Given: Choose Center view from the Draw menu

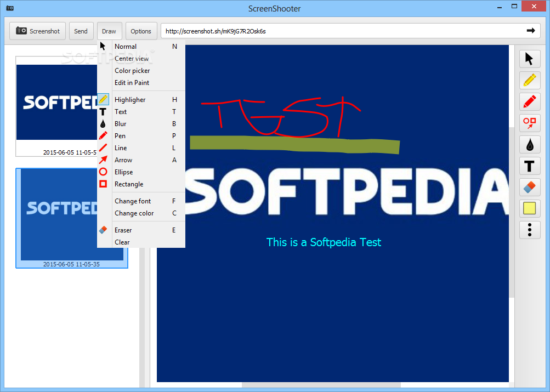Looking at the screenshot, I should (x=141, y=59).
